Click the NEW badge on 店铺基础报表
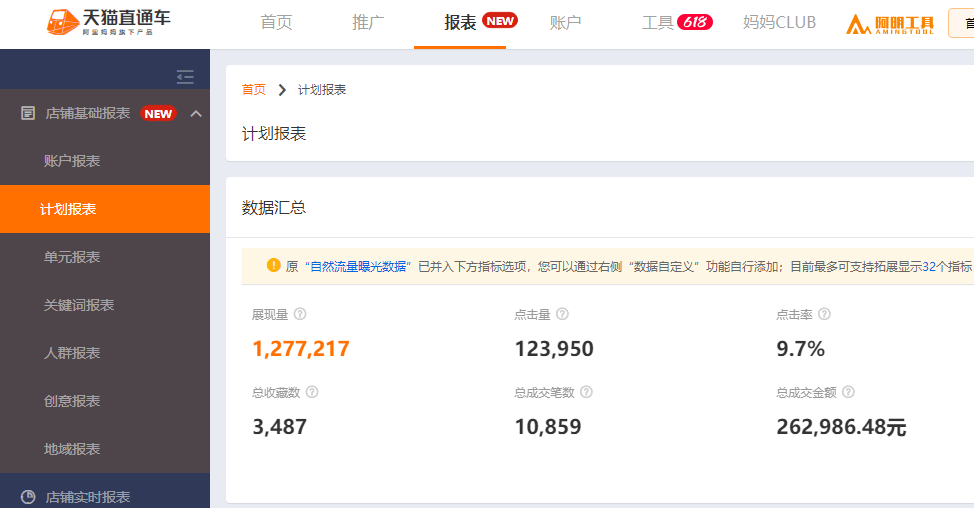974x508 pixels. pos(158,114)
